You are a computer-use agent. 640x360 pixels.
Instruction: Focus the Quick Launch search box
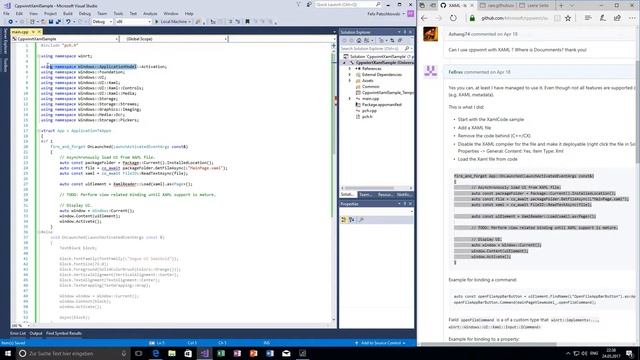348,4
